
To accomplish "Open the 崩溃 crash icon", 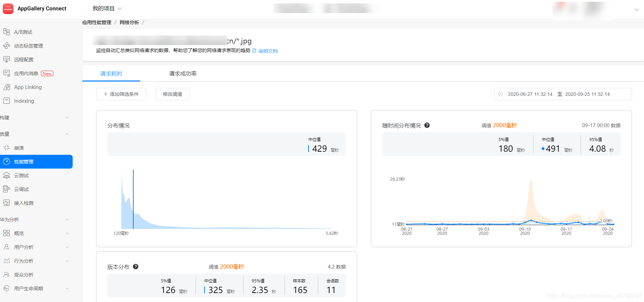I will coord(7,148).
